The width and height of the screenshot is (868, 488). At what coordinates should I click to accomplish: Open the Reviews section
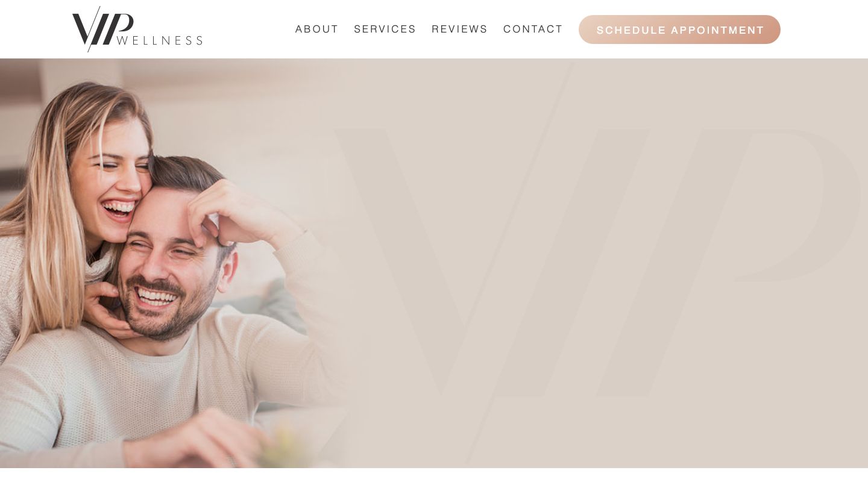click(460, 29)
